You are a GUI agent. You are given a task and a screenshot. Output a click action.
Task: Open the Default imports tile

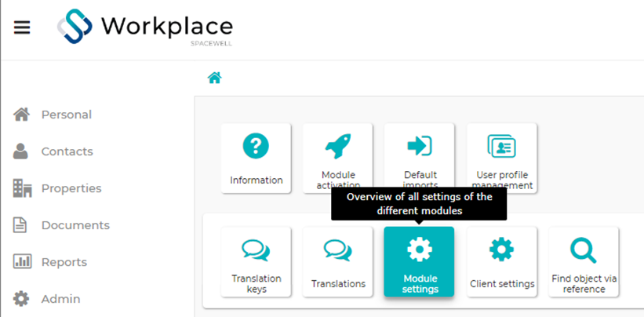pos(420,158)
